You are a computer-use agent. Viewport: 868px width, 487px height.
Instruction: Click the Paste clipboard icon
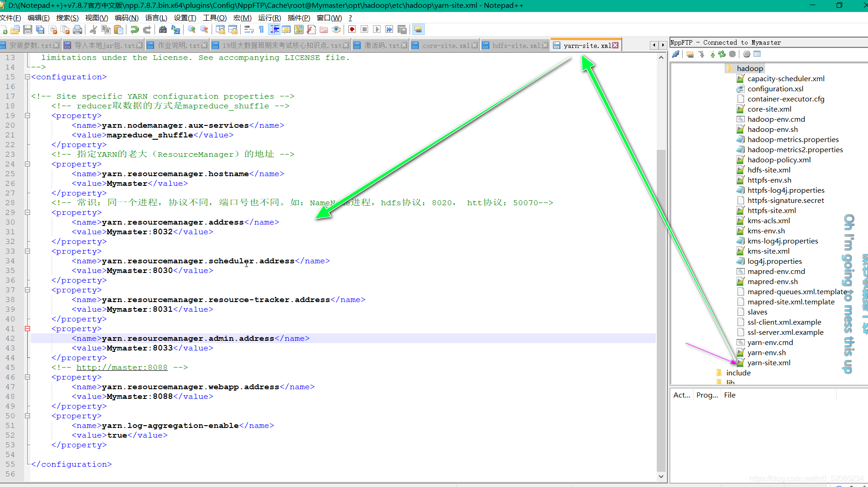tap(119, 30)
